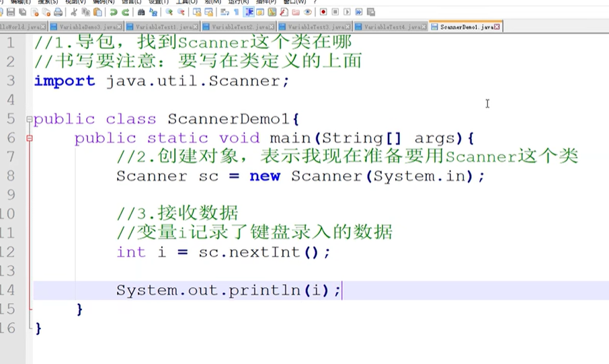Switch to the HelloWorld.java tab
This screenshot has width=609, height=364.
click(x=23, y=27)
